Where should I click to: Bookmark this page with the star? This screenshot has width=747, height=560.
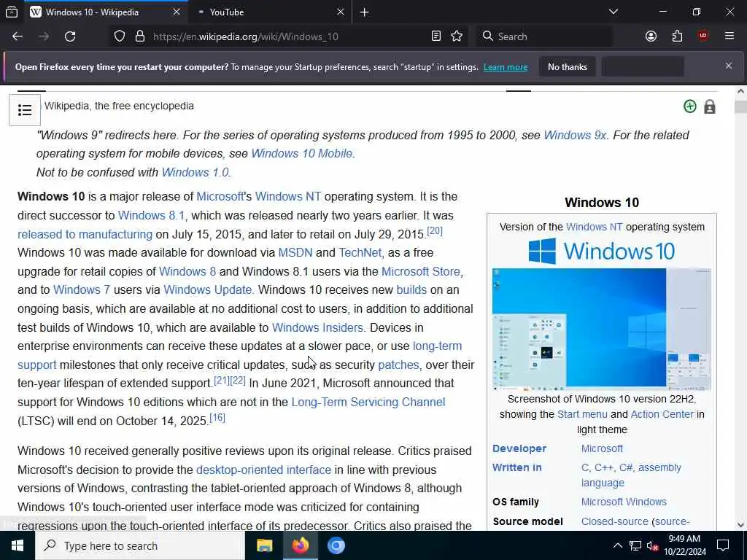tap(457, 36)
